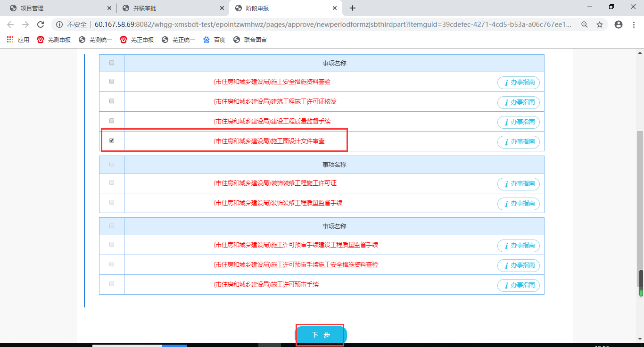
Task: Uncheck the 施工图设计文件审查 checkbox
Action: point(112,140)
